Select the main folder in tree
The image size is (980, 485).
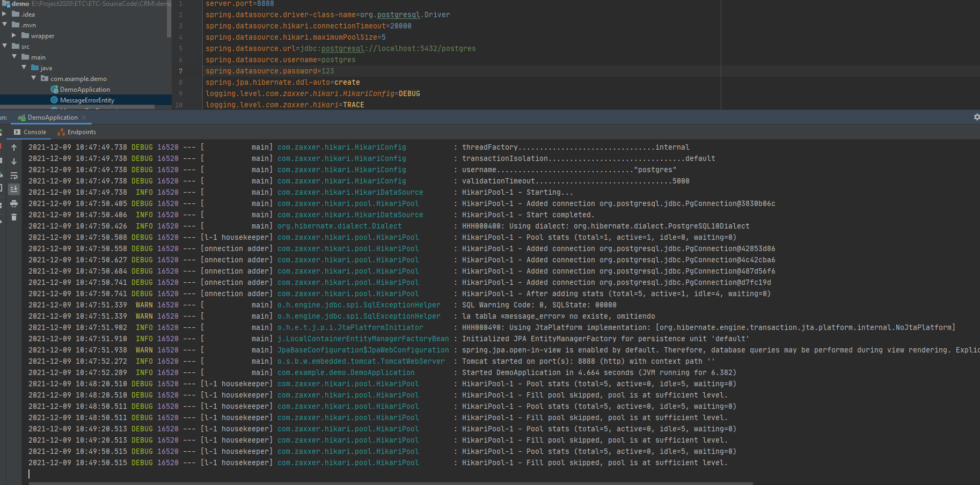38,57
